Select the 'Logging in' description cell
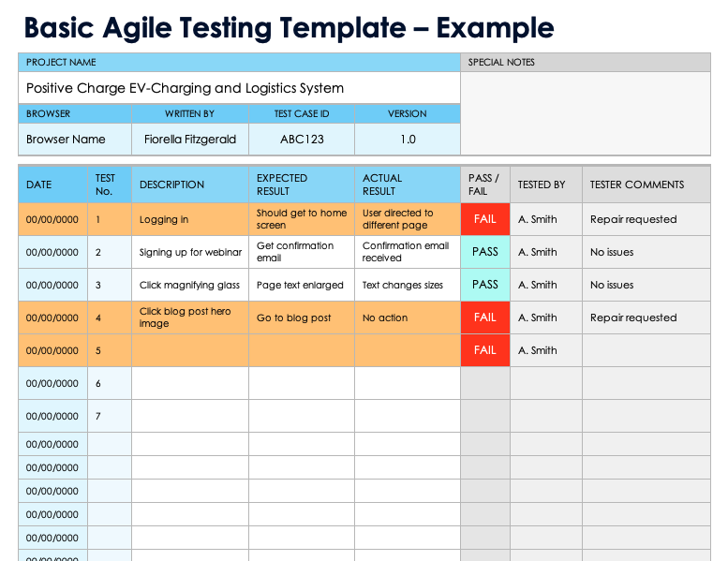 tap(190, 219)
